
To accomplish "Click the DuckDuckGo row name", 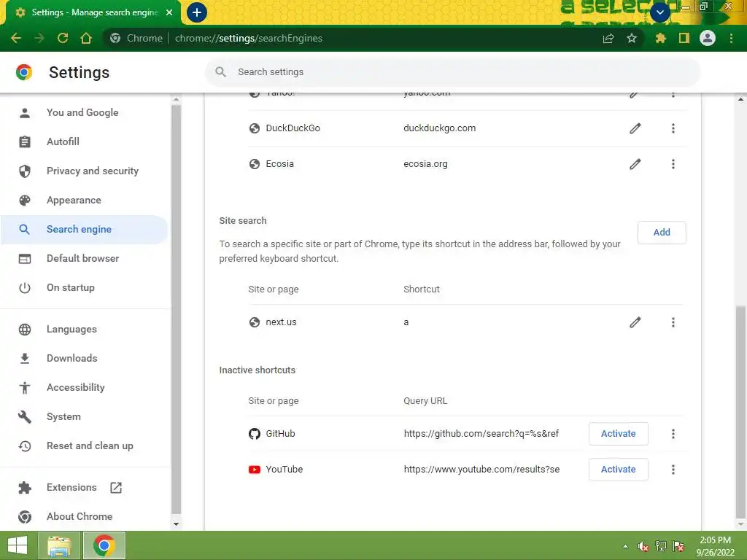I will click(293, 128).
